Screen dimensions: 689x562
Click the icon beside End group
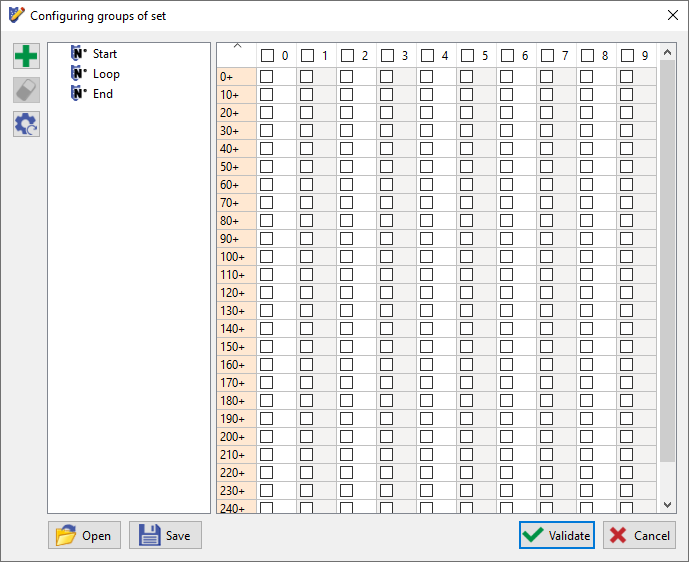79,94
